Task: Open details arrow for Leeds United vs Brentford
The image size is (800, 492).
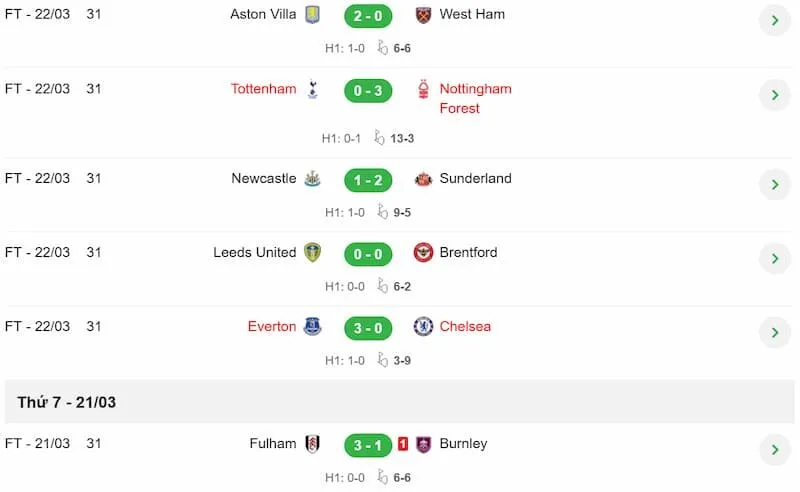Action: (774, 258)
